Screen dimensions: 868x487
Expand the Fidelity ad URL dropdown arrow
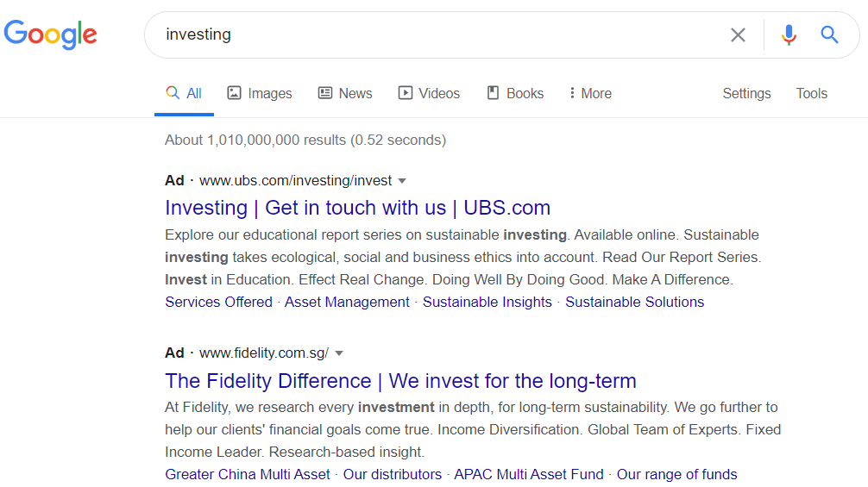click(339, 353)
